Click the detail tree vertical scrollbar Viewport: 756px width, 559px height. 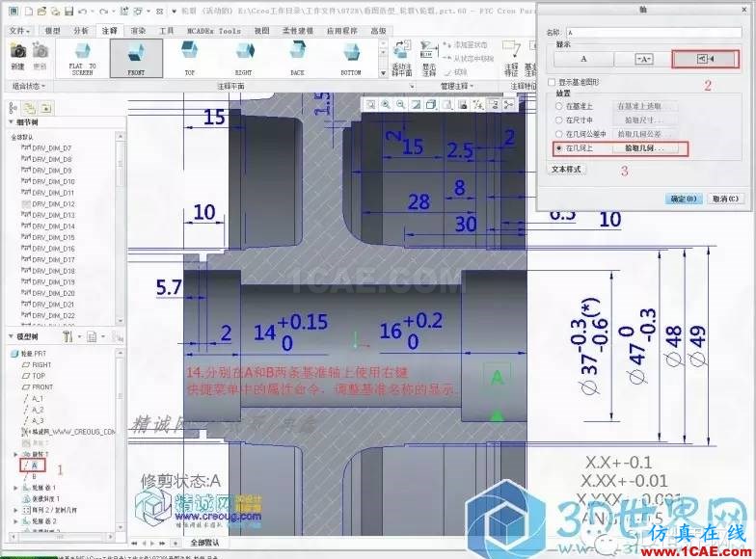pos(120,228)
